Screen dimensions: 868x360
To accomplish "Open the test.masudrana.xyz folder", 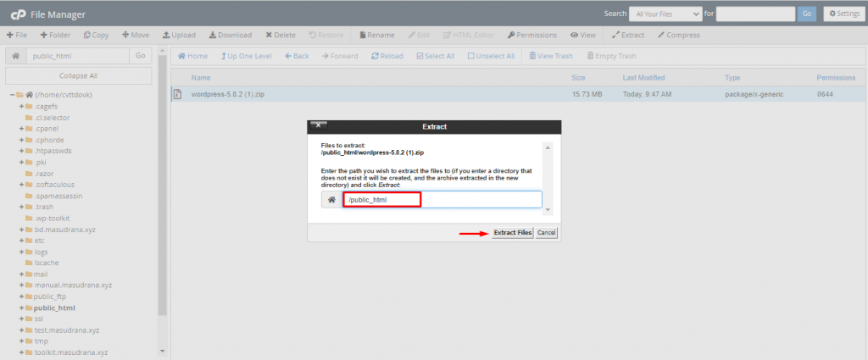I will 66,330.
